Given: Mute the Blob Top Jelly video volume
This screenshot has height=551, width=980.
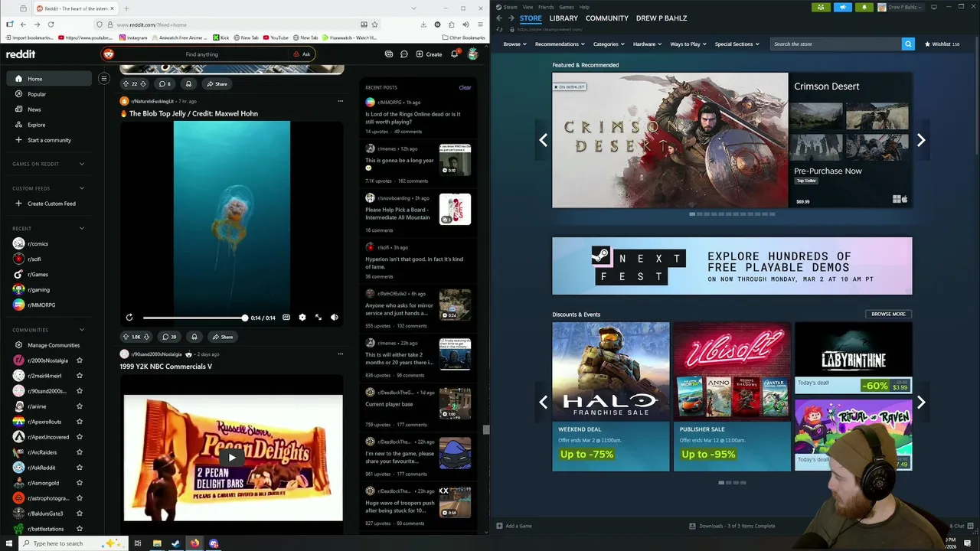Looking at the screenshot, I should point(335,318).
